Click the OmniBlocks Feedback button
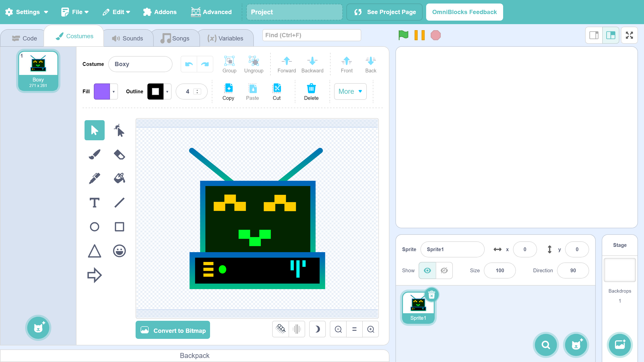 pyautogui.click(x=464, y=12)
